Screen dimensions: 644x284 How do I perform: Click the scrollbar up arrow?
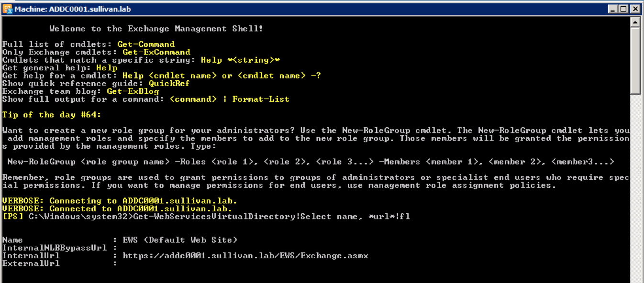pos(635,22)
